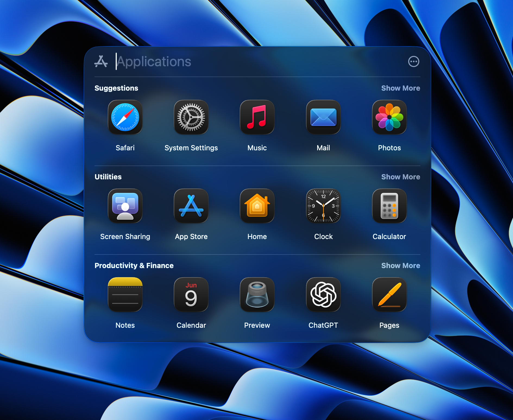Click the Clock label
Image resolution: width=513 pixels, height=420 pixels.
323,237
